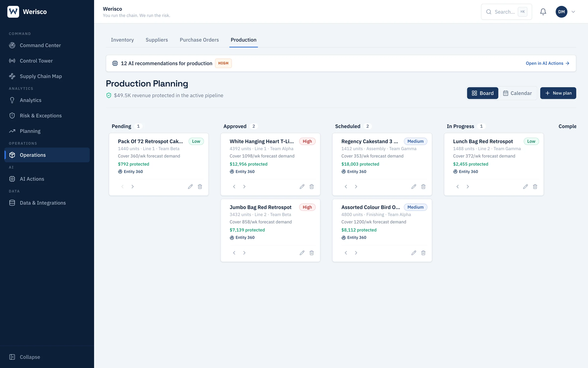Follow Open in AI Actions link
Viewport: 588px width, 368px height.
point(547,63)
